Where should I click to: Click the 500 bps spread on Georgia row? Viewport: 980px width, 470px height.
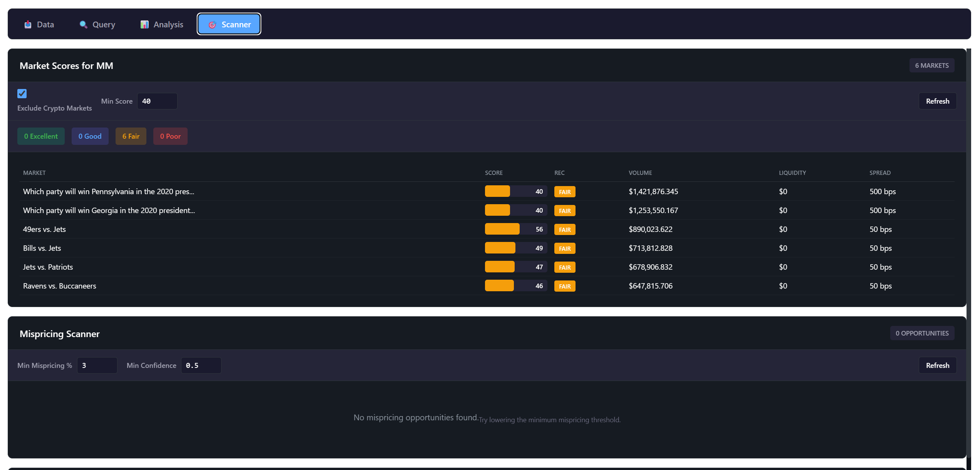click(883, 210)
